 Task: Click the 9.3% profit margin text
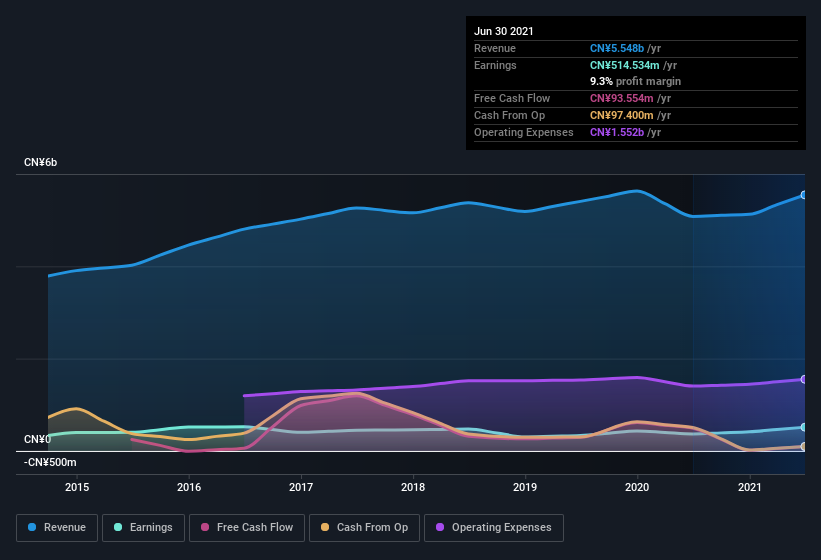tap(636, 81)
